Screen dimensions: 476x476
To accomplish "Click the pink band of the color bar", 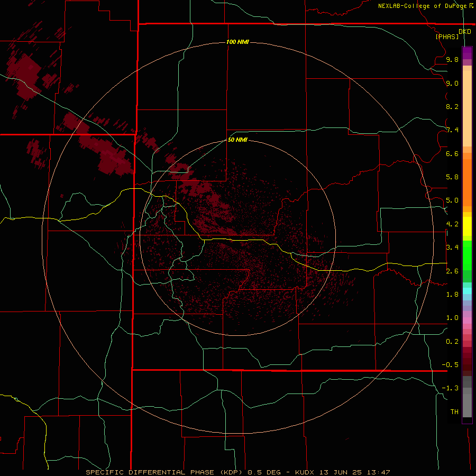I will coord(467,321).
